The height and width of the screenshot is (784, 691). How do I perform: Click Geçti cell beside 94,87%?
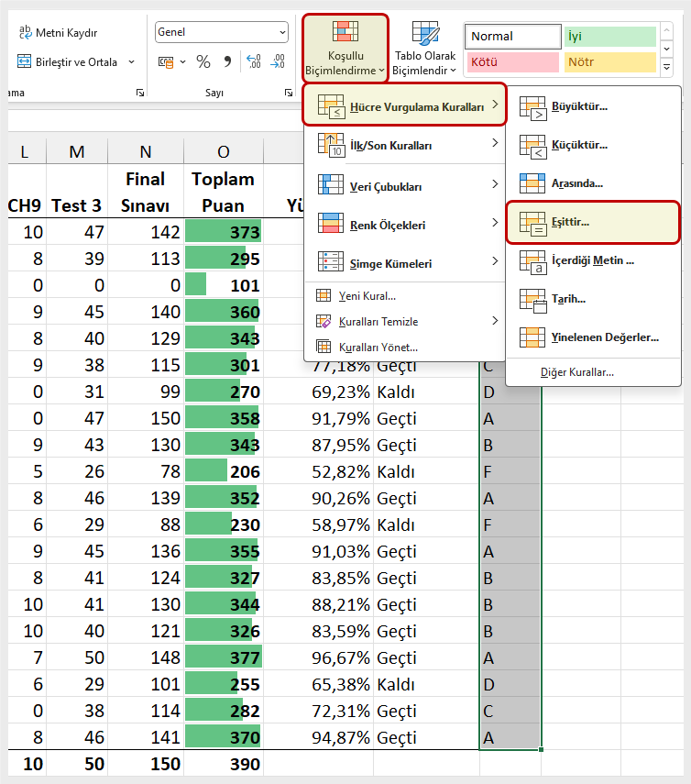click(x=426, y=737)
